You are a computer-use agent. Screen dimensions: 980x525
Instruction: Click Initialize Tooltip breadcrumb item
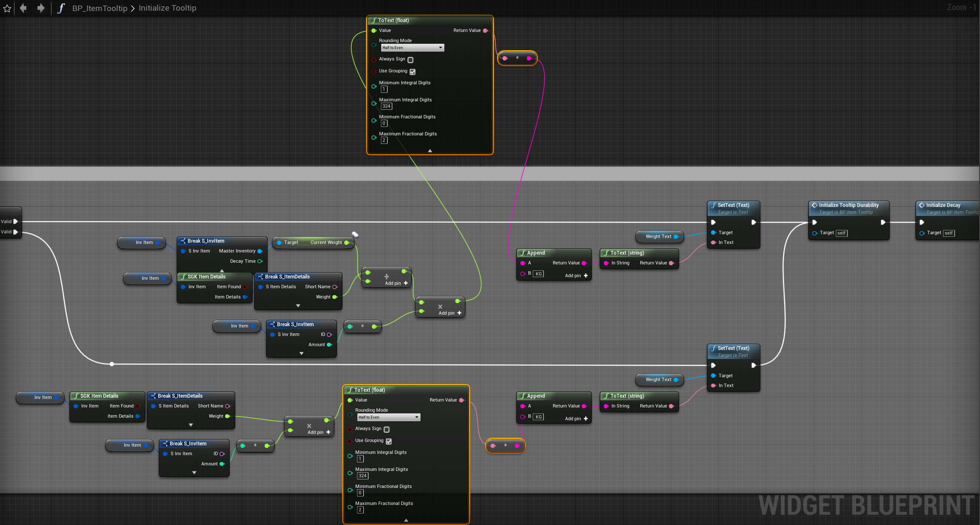pos(167,8)
